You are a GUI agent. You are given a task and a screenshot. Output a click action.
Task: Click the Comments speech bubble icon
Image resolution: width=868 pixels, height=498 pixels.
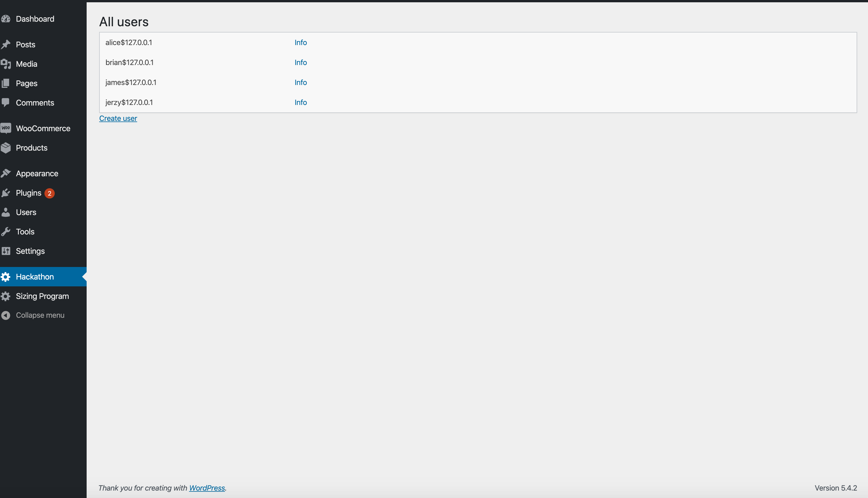tap(6, 103)
